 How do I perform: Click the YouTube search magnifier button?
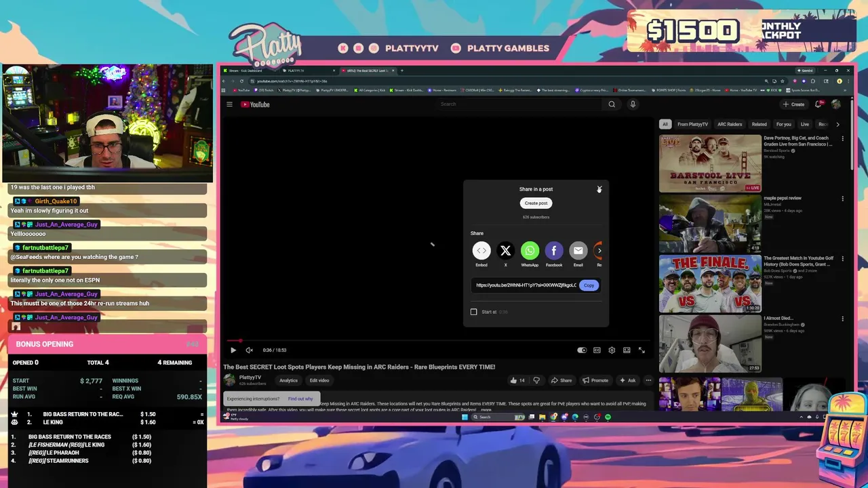(612, 104)
